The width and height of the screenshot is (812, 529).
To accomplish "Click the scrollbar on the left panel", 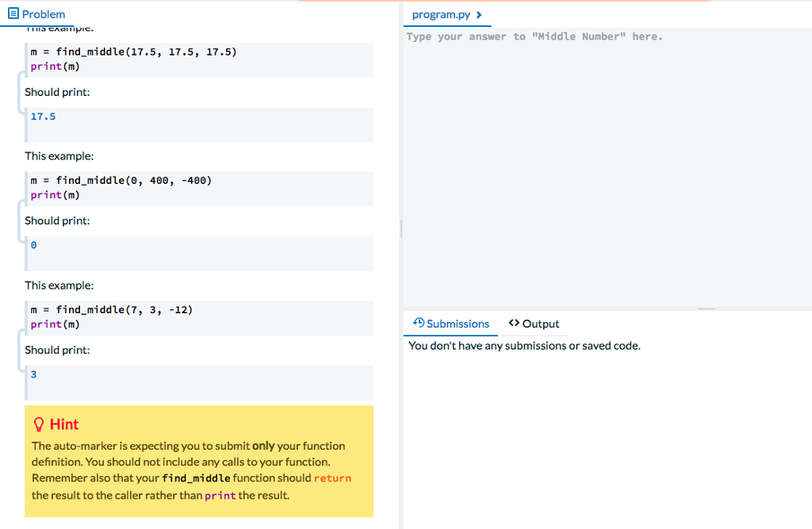I will point(400,229).
